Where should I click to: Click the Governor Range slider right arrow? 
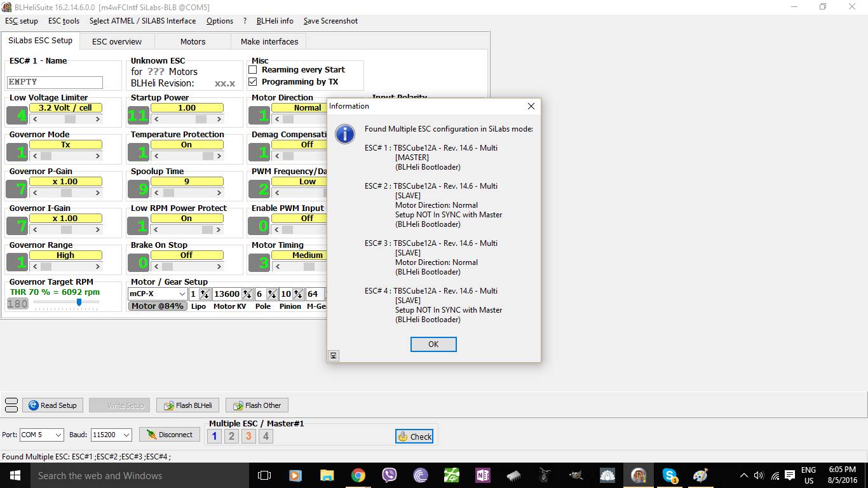tap(98, 266)
